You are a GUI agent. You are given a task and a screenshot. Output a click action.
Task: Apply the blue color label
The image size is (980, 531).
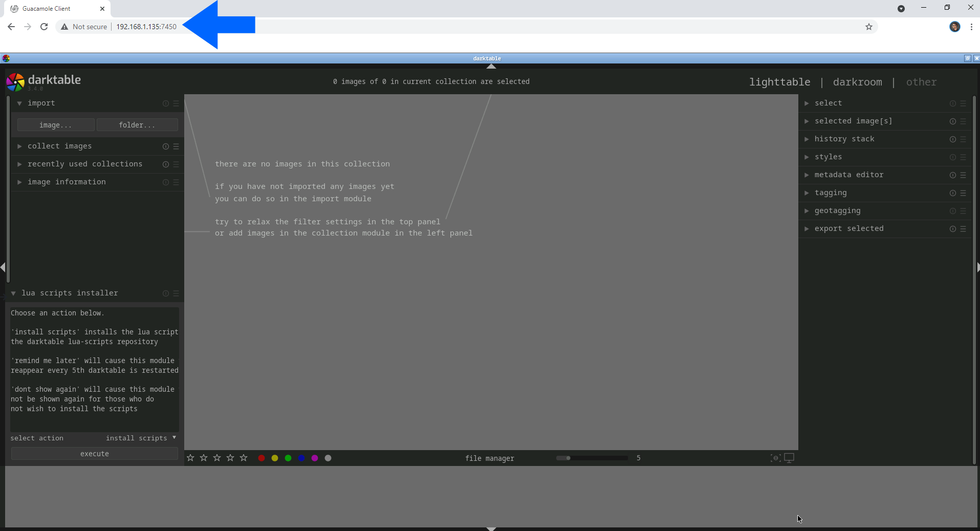(301, 458)
